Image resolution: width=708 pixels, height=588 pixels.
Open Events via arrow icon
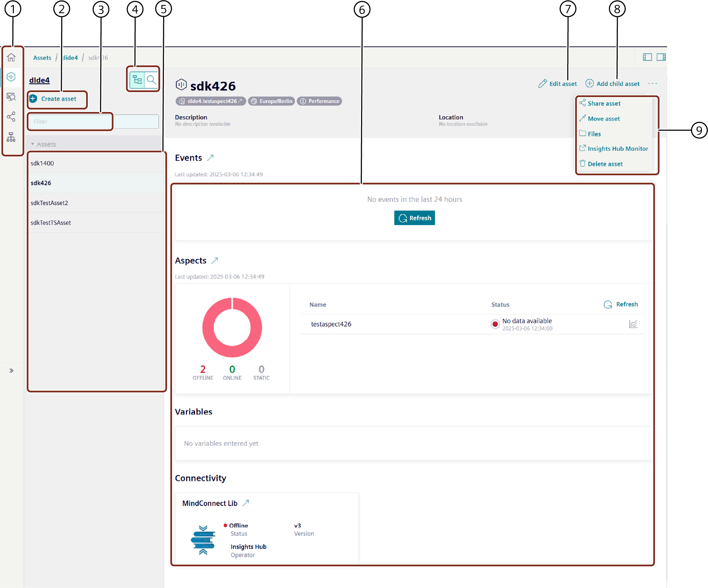[210, 157]
